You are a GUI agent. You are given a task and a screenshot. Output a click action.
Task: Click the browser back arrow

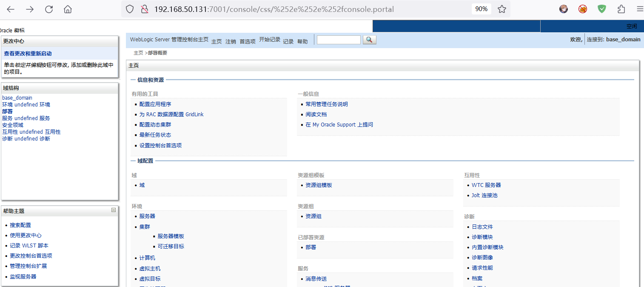11,9
